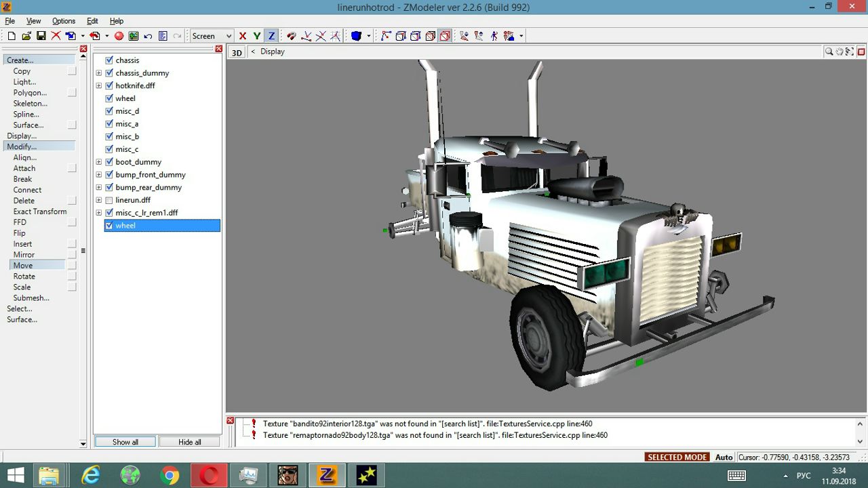Open the View menu
The image size is (868, 488).
[33, 21]
